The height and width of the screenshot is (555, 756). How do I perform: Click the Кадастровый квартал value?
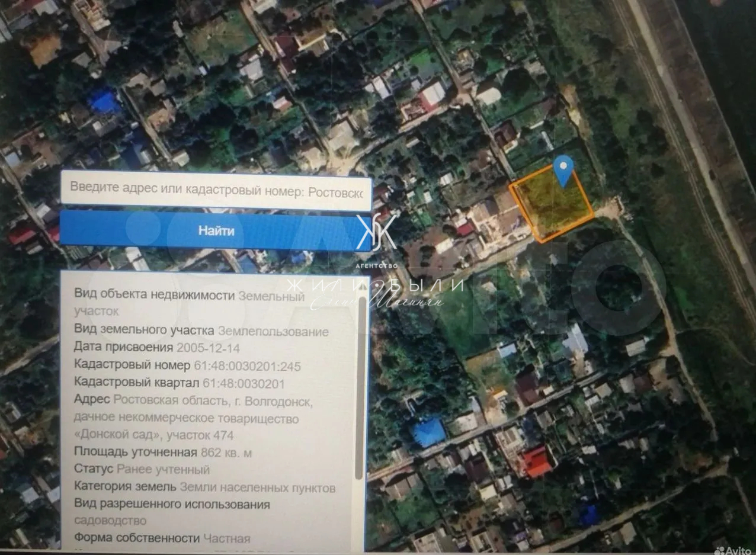coord(244,383)
